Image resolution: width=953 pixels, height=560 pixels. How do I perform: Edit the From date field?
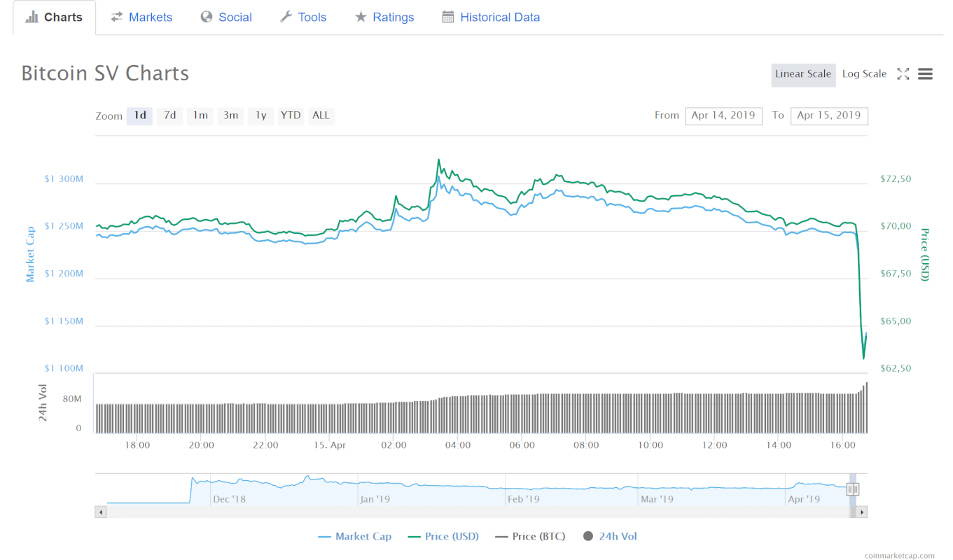[723, 115]
